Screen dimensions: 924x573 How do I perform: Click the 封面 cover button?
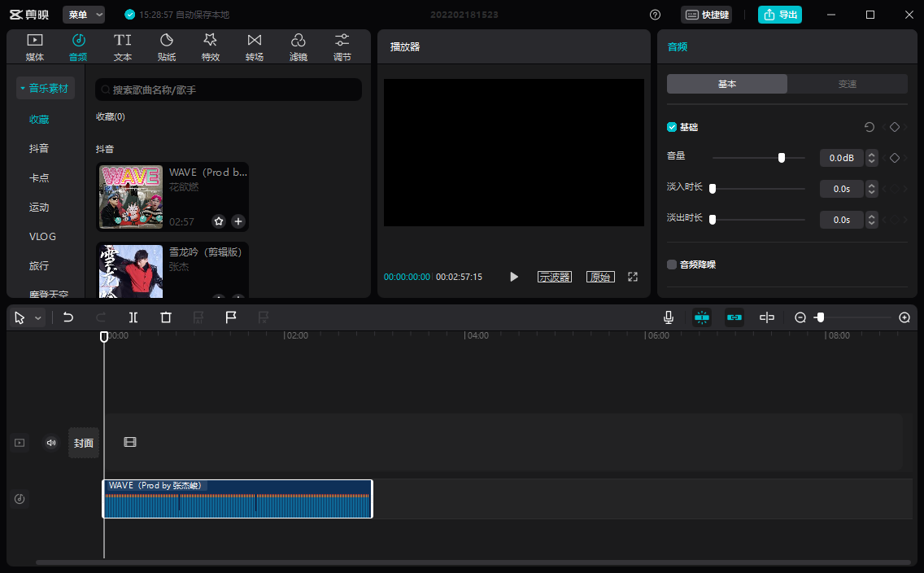coord(84,443)
